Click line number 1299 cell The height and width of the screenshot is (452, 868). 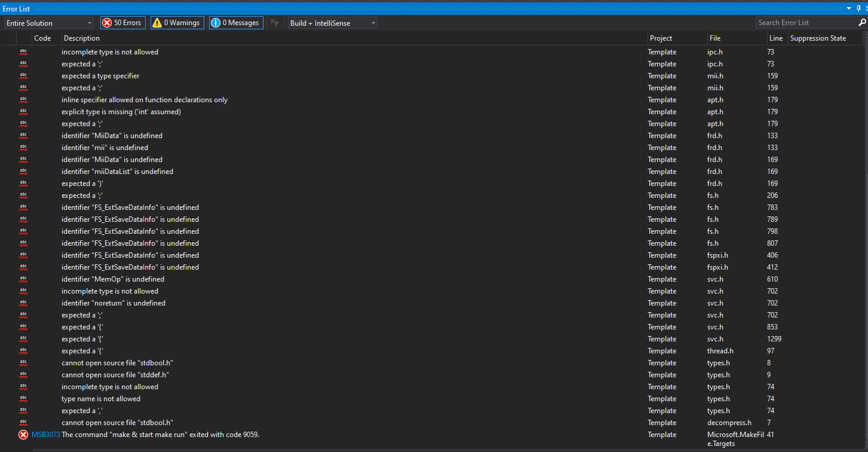click(774, 339)
